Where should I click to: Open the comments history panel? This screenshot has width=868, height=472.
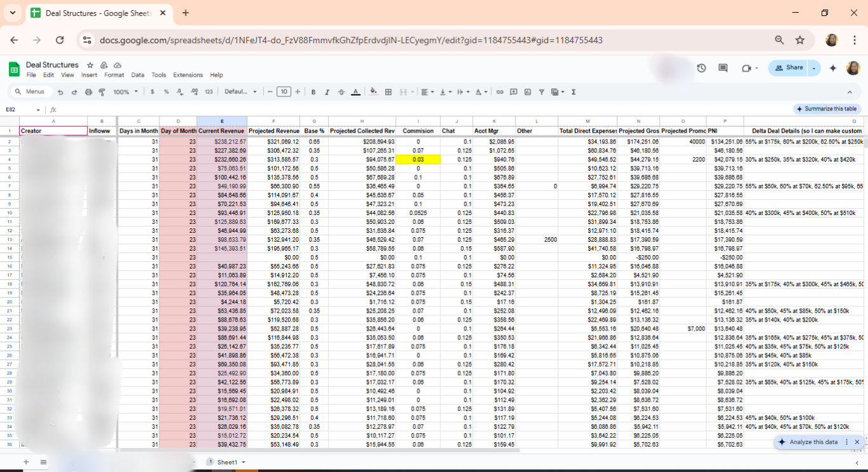pyautogui.click(x=723, y=68)
